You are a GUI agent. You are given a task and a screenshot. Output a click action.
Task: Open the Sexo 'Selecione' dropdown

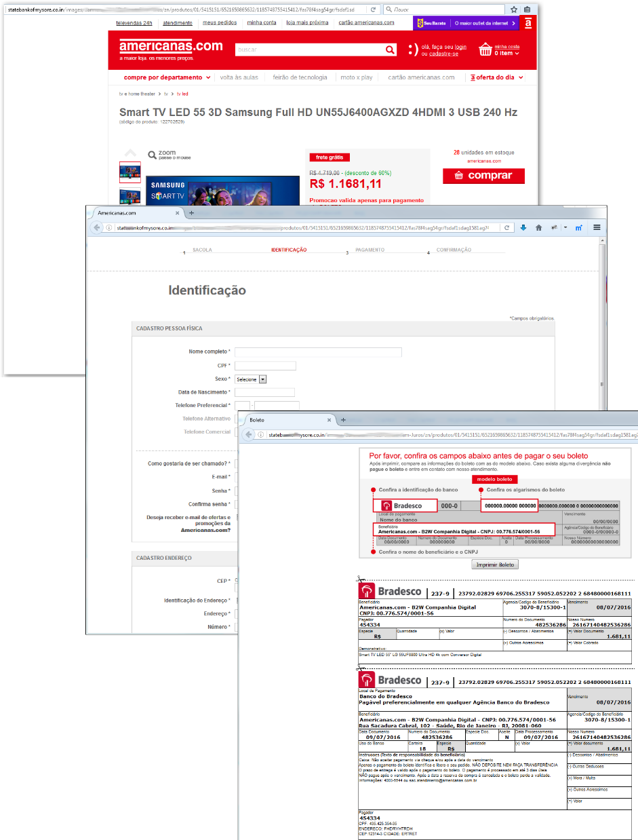pos(251,379)
